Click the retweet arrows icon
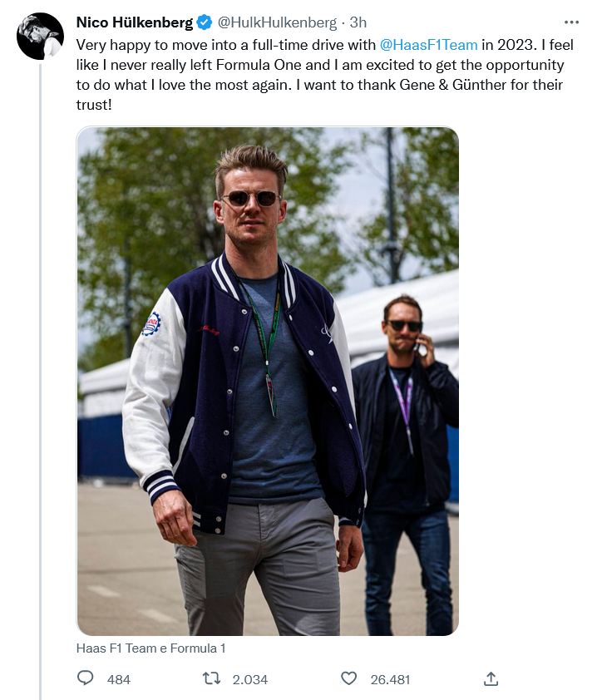 (212, 678)
